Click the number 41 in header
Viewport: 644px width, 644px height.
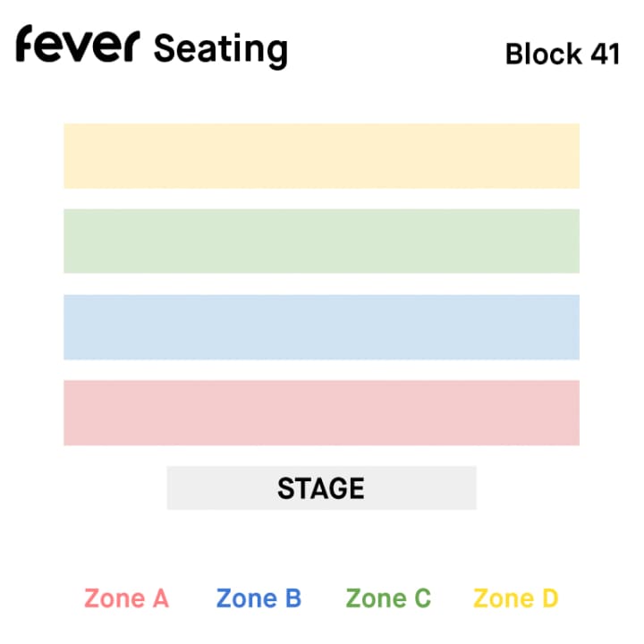point(606,54)
